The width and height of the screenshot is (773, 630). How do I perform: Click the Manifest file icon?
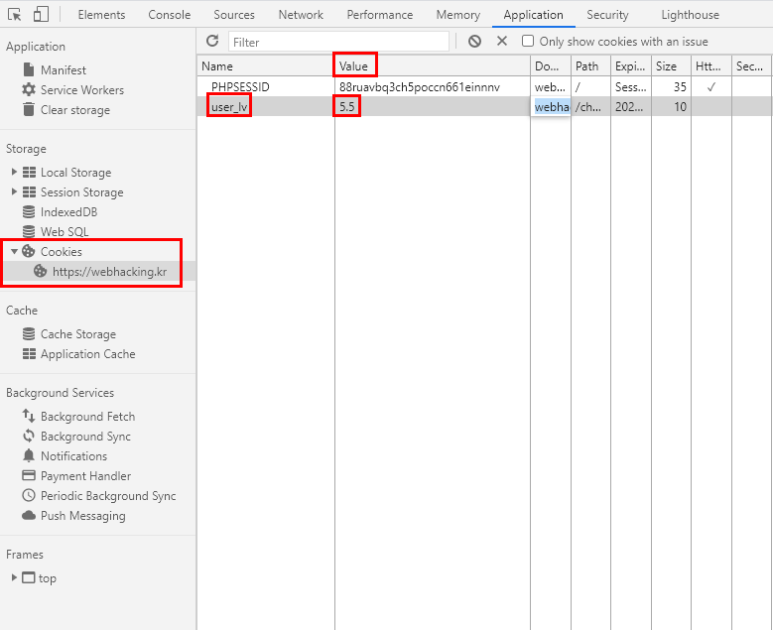[x=29, y=70]
